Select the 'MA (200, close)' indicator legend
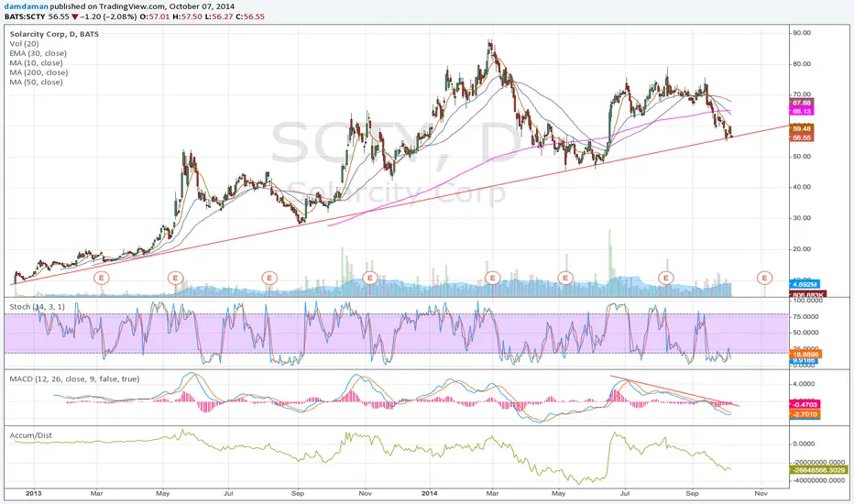Image resolution: width=854 pixels, height=504 pixels. click(38, 72)
